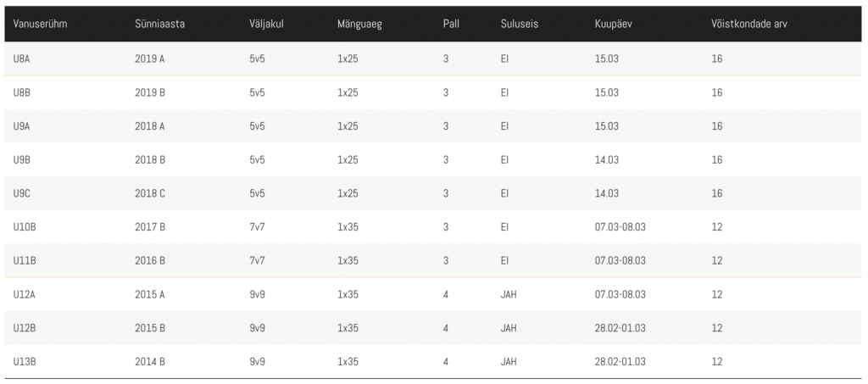Select the 7v7 cell in U11B row
This screenshot has height=384, width=868.
tap(257, 260)
